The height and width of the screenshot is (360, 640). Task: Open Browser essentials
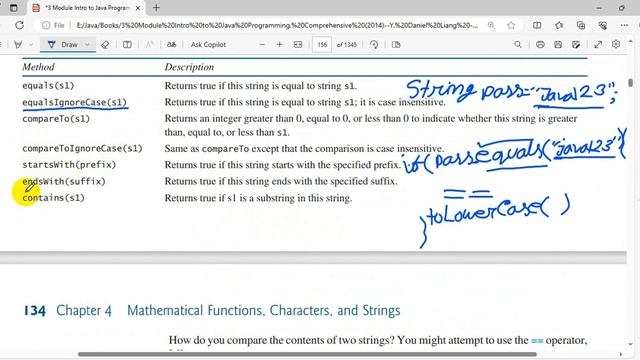point(602,25)
